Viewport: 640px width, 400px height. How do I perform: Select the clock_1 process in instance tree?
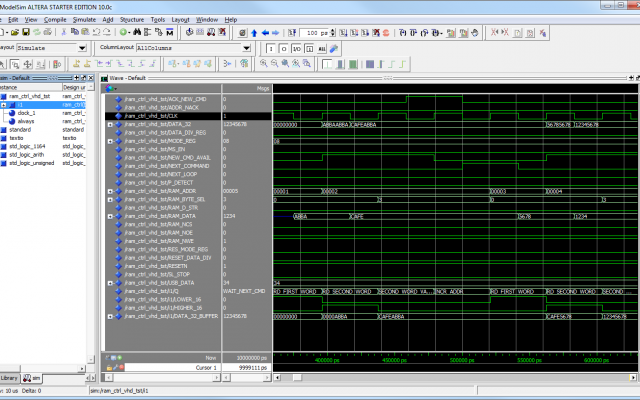tap(26, 112)
